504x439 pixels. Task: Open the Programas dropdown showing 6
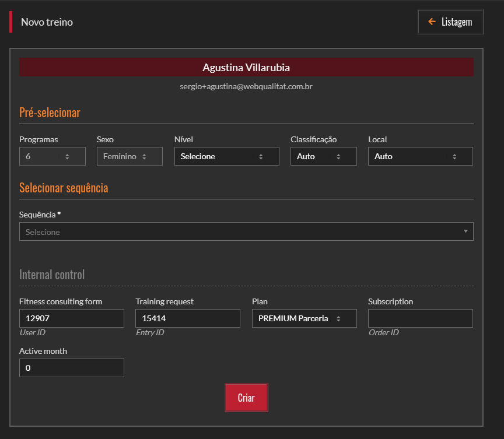tap(52, 157)
